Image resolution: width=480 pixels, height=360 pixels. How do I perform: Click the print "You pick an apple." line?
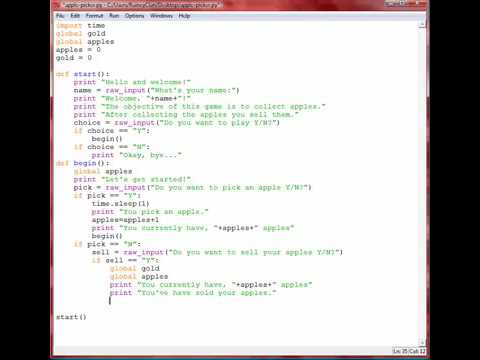(150, 212)
